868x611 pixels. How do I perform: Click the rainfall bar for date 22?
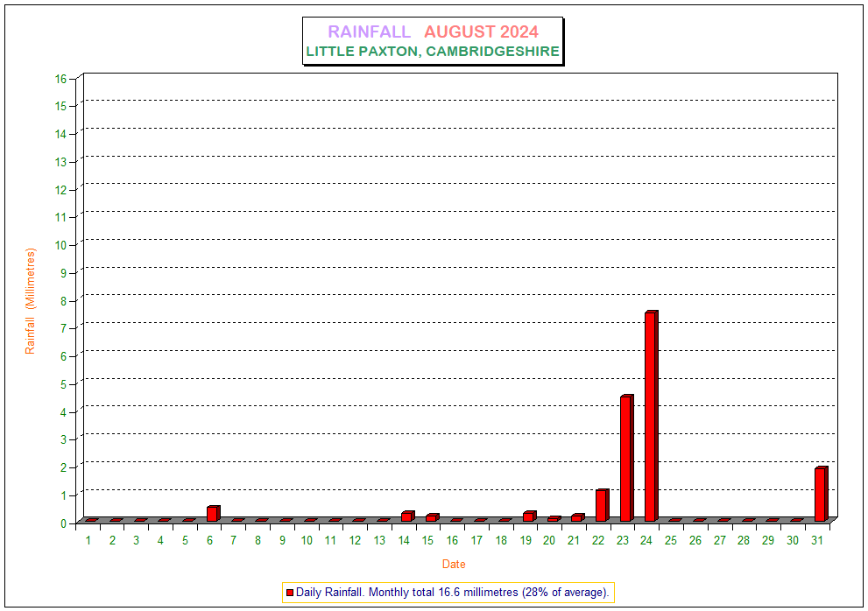pyautogui.click(x=603, y=505)
